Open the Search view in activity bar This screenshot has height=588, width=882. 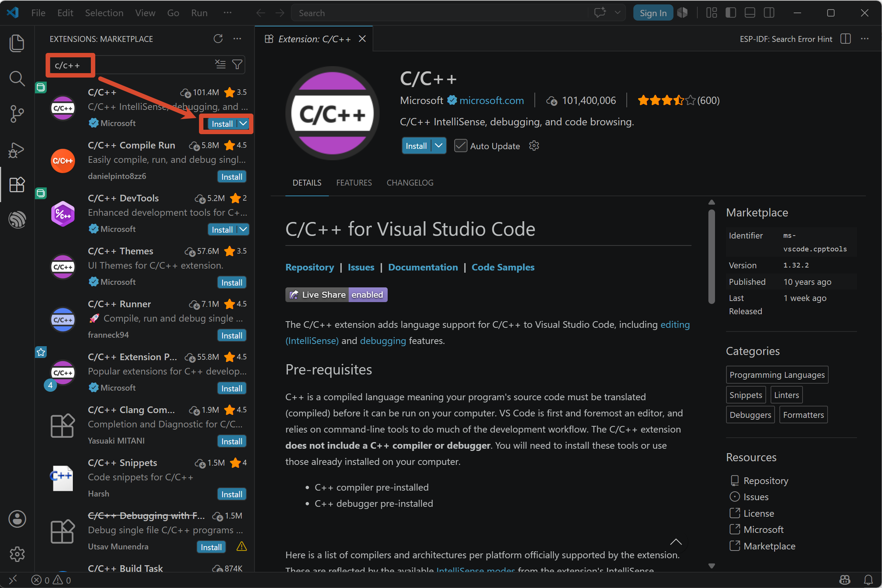point(17,78)
